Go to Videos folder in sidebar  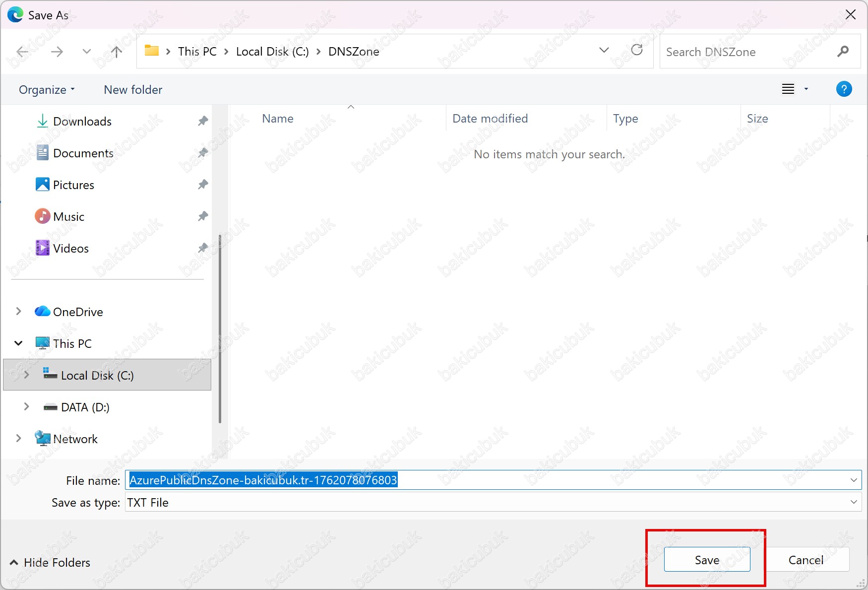pyautogui.click(x=70, y=249)
